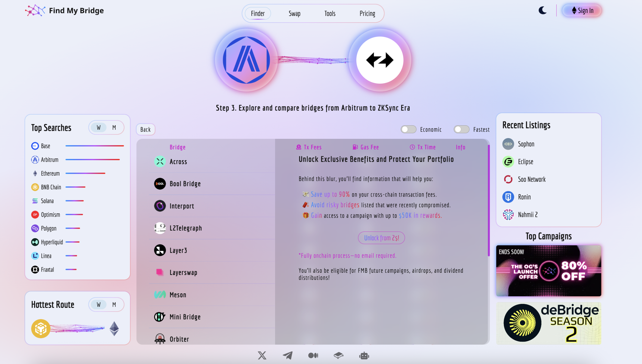Click the Info column header
The height and width of the screenshot is (364, 642).
pos(460,147)
